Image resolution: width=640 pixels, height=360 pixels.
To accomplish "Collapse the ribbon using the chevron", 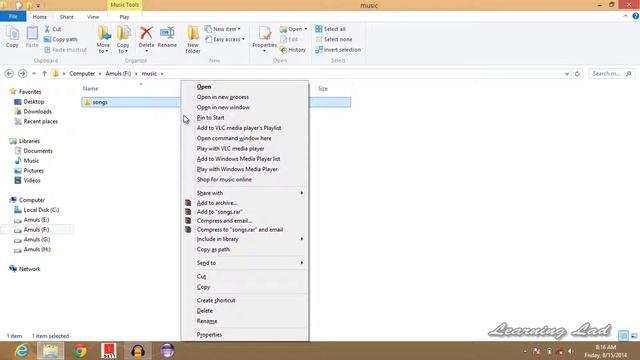I will (x=625, y=16).
